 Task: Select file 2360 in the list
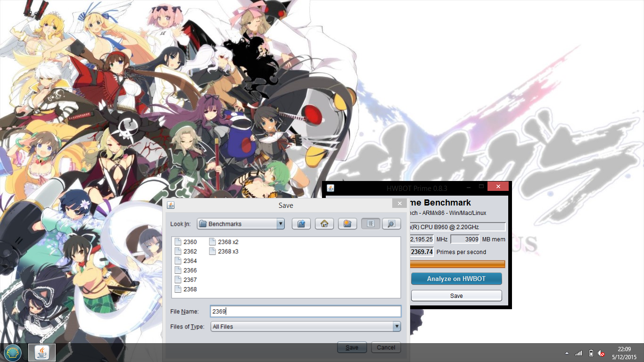pyautogui.click(x=186, y=242)
